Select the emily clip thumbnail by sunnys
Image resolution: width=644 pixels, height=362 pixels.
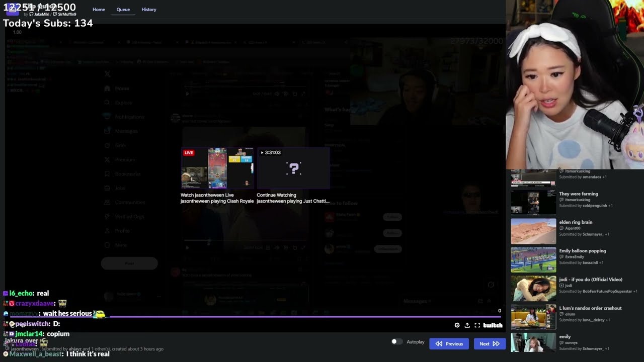coord(533,343)
